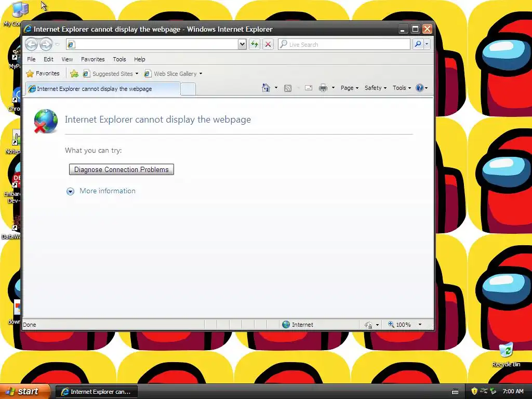This screenshot has height=399, width=532.
Task: Click the protected mode status icon
Action: tap(368, 325)
